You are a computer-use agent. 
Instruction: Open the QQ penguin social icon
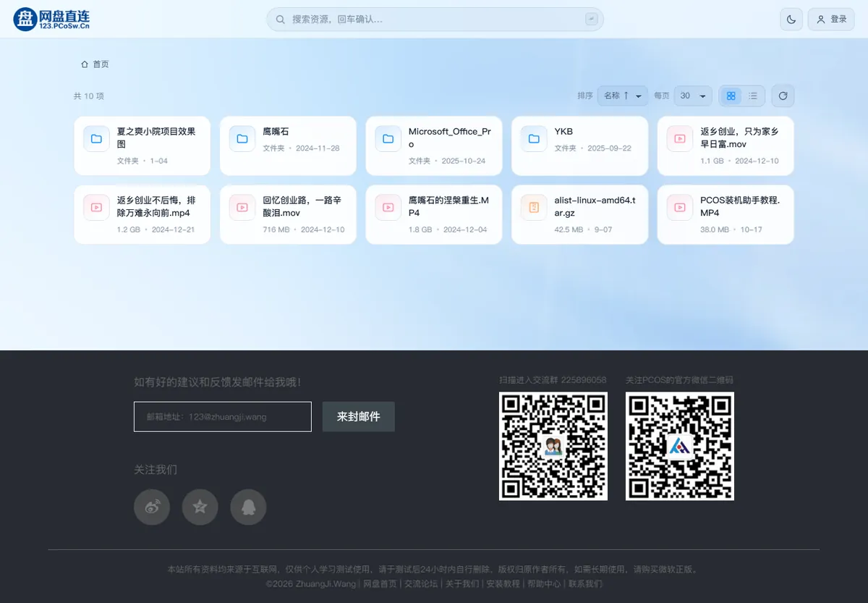[x=248, y=507]
